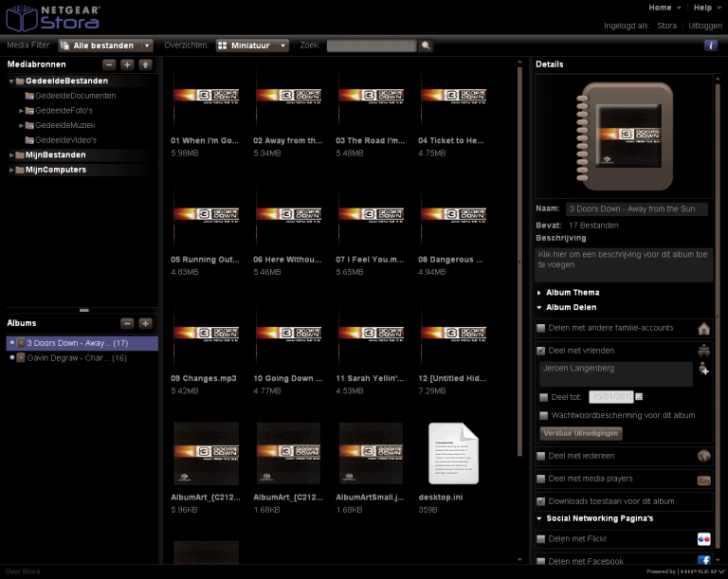Screen dimensions: 728x579
Task: Click the search magnifier icon
Action: point(426,45)
